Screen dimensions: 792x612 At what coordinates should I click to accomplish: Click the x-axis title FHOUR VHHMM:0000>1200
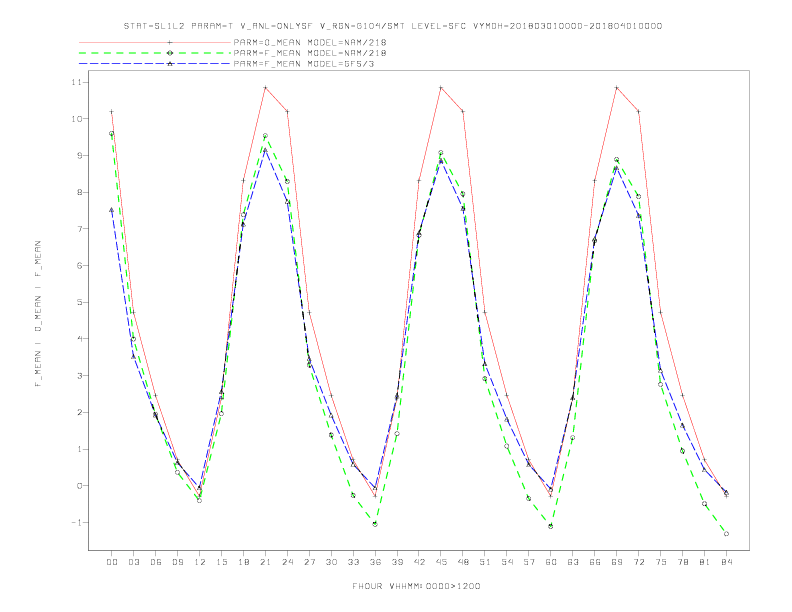point(416,586)
